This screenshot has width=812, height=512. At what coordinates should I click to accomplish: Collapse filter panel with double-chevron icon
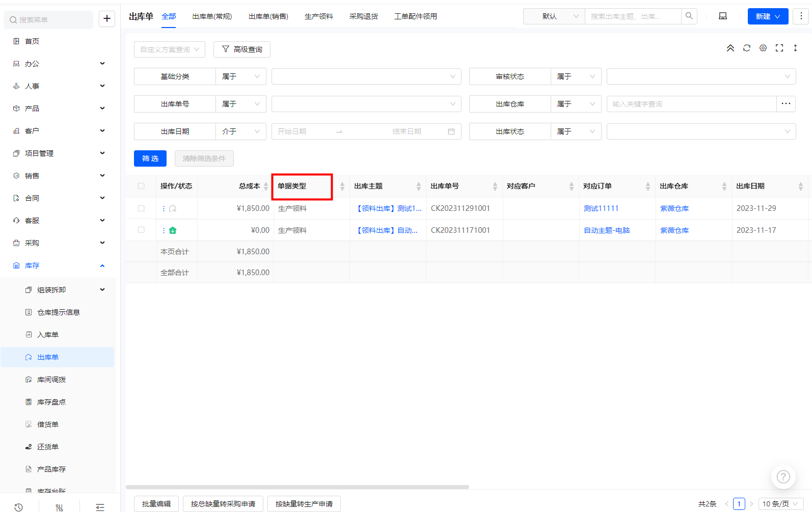pyautogui.click(x=730, y=48)
